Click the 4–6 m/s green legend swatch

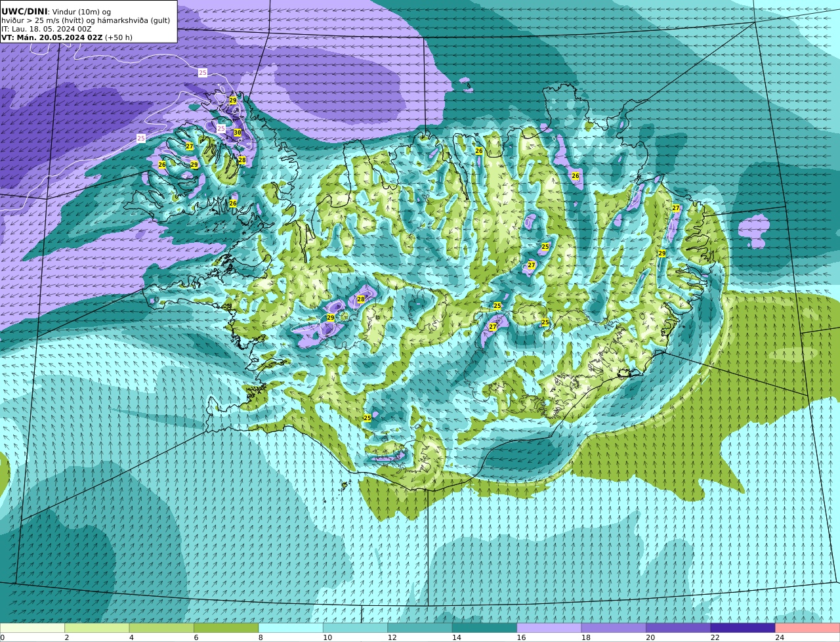click(161, 628)
